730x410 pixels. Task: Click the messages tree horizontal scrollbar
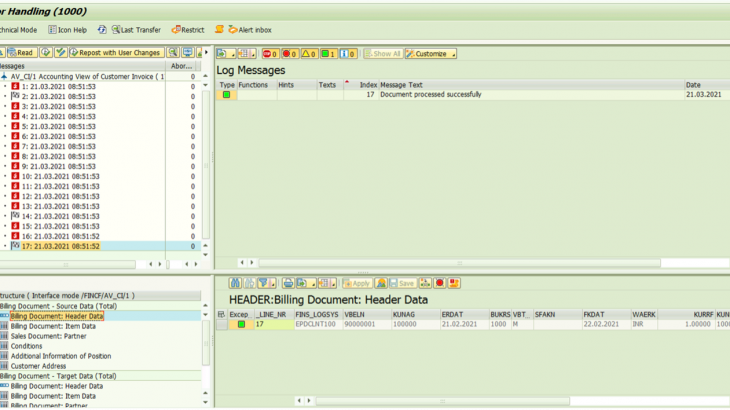click(x=68, y=264)
